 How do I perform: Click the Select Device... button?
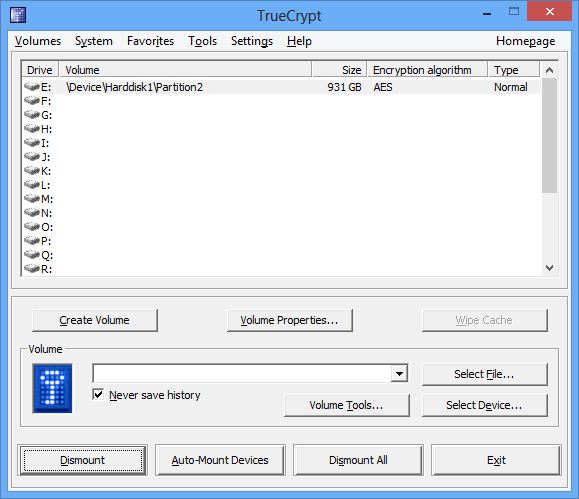tap(484, 405)
